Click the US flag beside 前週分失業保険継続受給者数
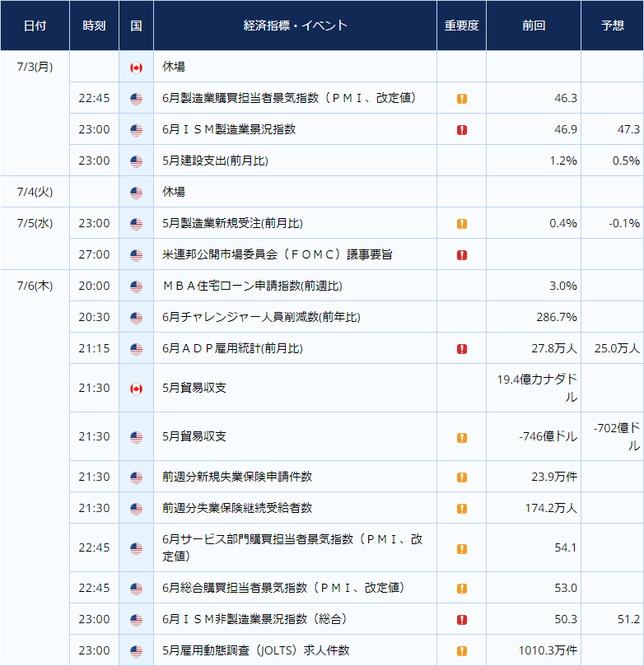Viewport: 644px width, 666px height. (x=136, y=509)
